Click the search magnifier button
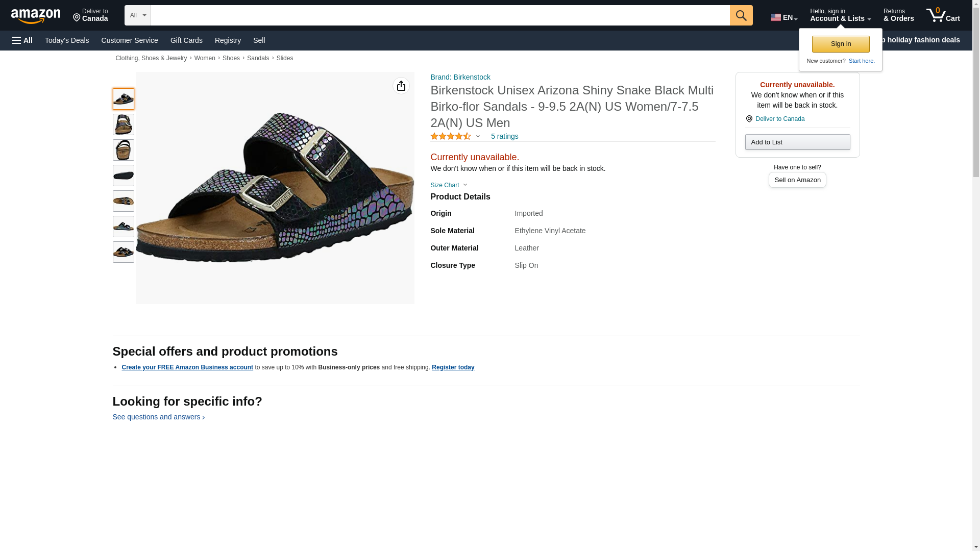Image resolution: width=980 pixels, height=551 pixels. pyautogui.click(x=741, y=15)
